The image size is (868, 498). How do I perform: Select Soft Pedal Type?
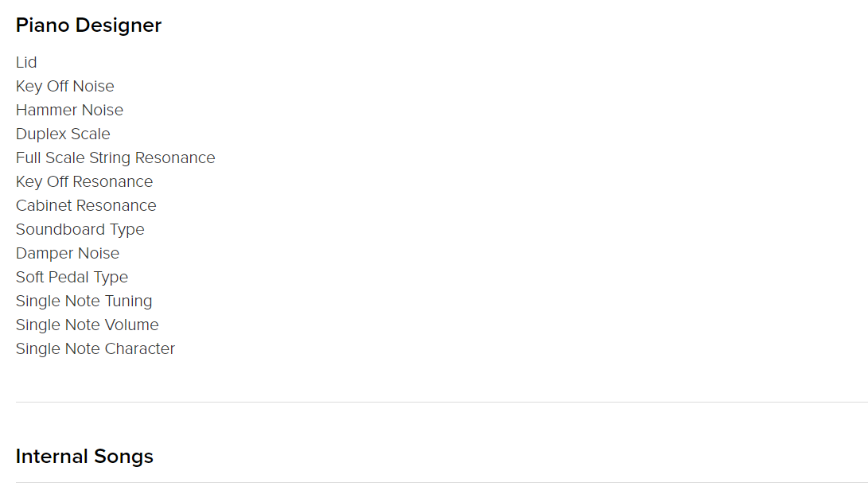[72, 277]
